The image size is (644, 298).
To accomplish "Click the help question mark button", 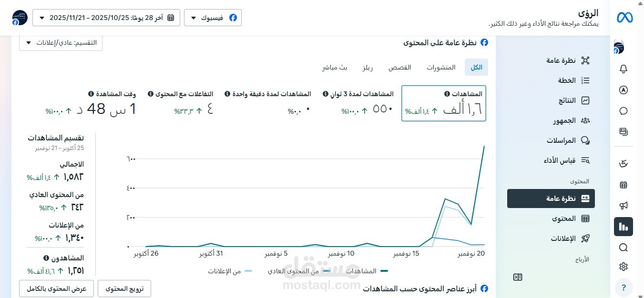I will pyautogui.click(x=624, y=288).
